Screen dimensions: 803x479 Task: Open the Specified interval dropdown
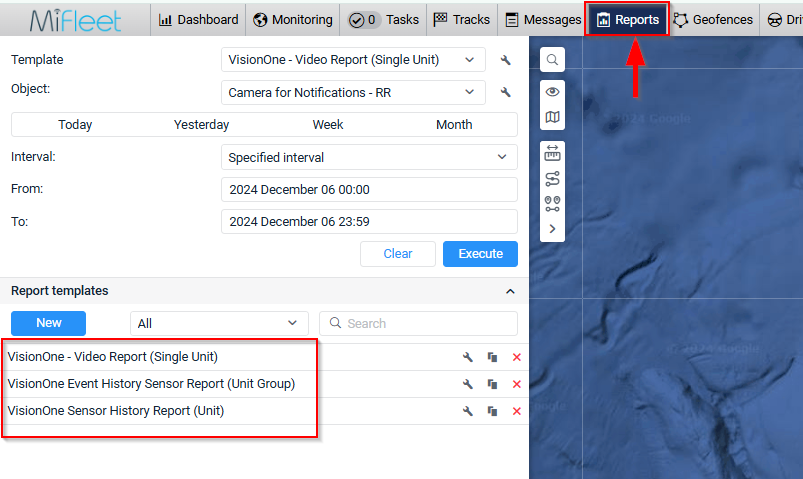369,157
